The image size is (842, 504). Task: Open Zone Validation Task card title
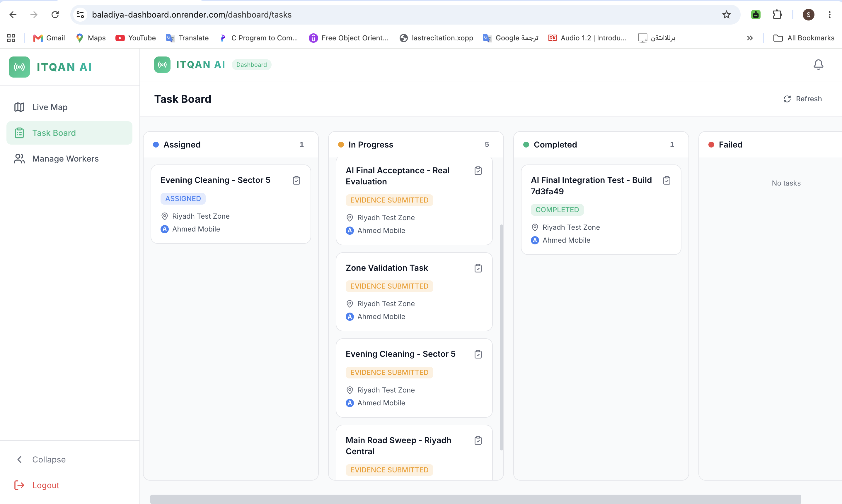387,268
